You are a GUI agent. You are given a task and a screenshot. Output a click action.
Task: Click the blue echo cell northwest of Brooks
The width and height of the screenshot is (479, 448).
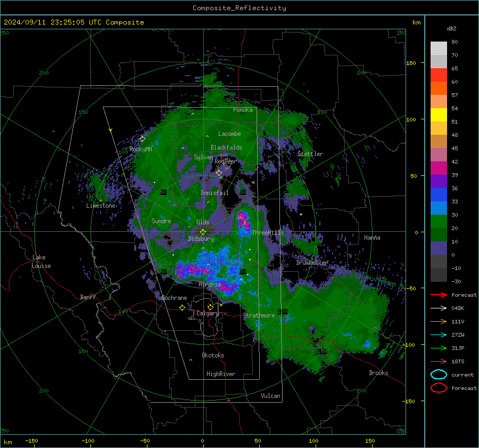(367, 344)
